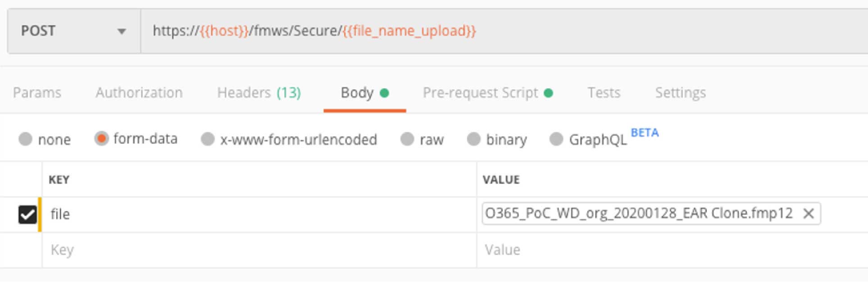
Task: Click the empty Key placeholder field
Action: tap(259, 250)
